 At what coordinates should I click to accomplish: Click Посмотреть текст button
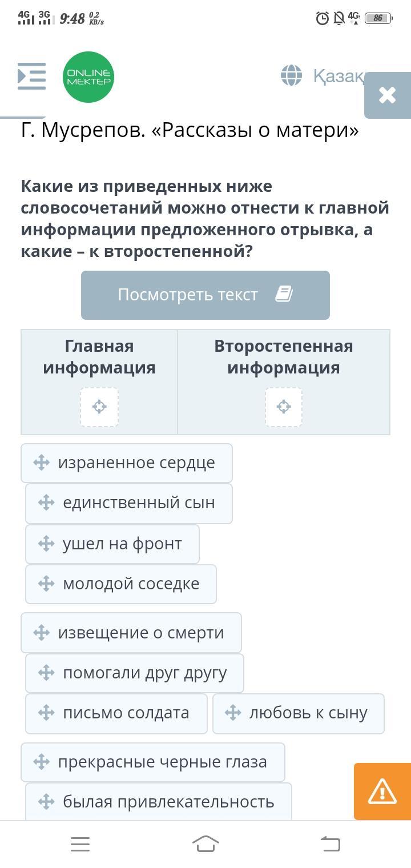tap(205, 295)
